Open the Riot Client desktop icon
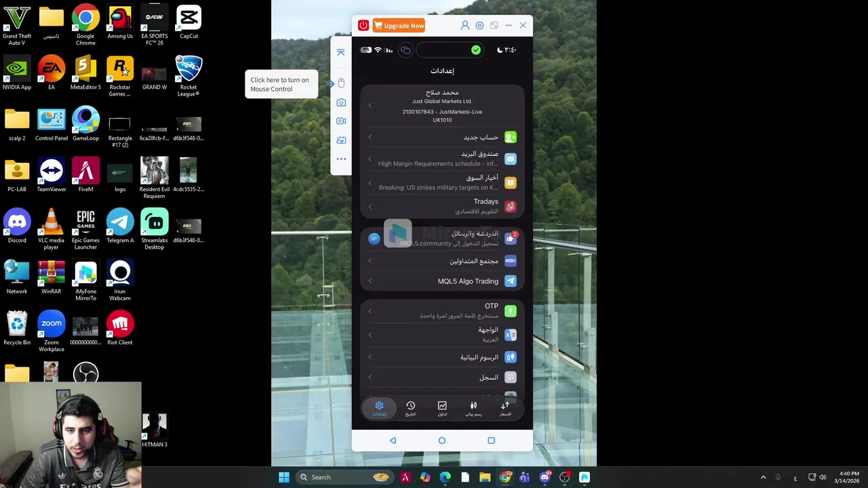The height and width of the screenshot is (488, 868). tap(120, 328)
